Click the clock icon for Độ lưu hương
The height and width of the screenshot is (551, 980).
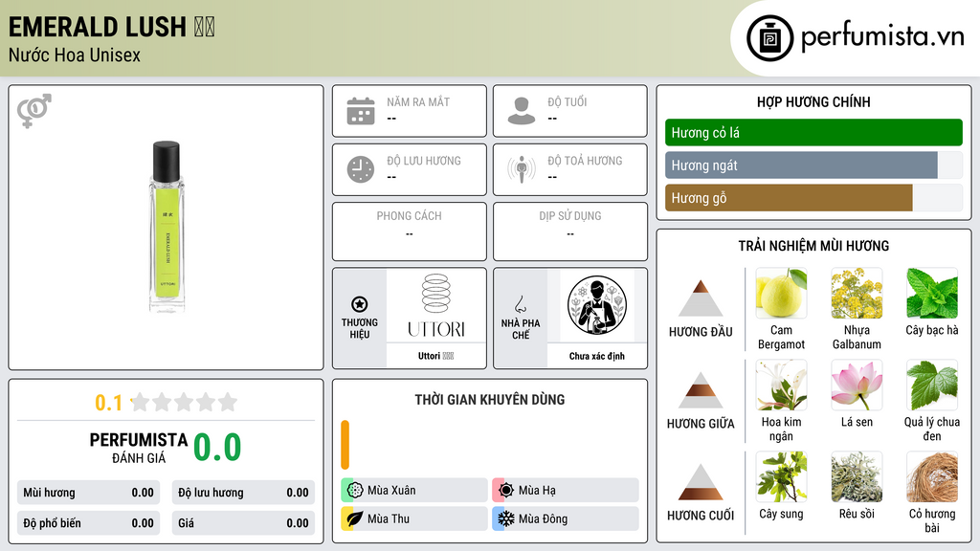tap(361, 169)
